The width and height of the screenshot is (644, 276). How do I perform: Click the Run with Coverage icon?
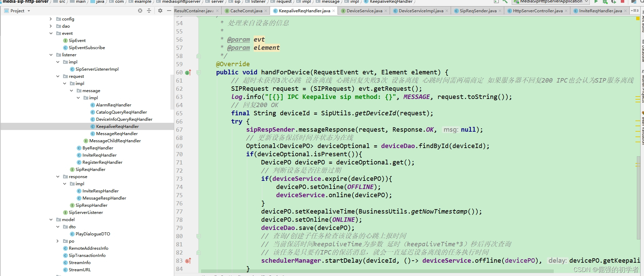coord(614,1)
